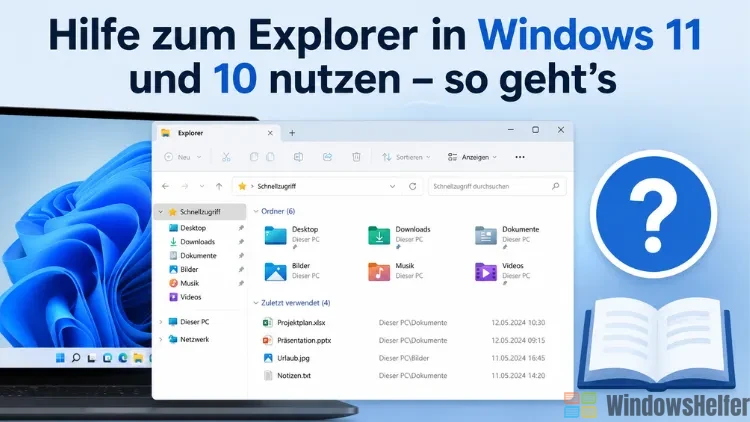Click File Explorer icon on the taskbar
Screen dimensions: 750x422
click(138, 357)
